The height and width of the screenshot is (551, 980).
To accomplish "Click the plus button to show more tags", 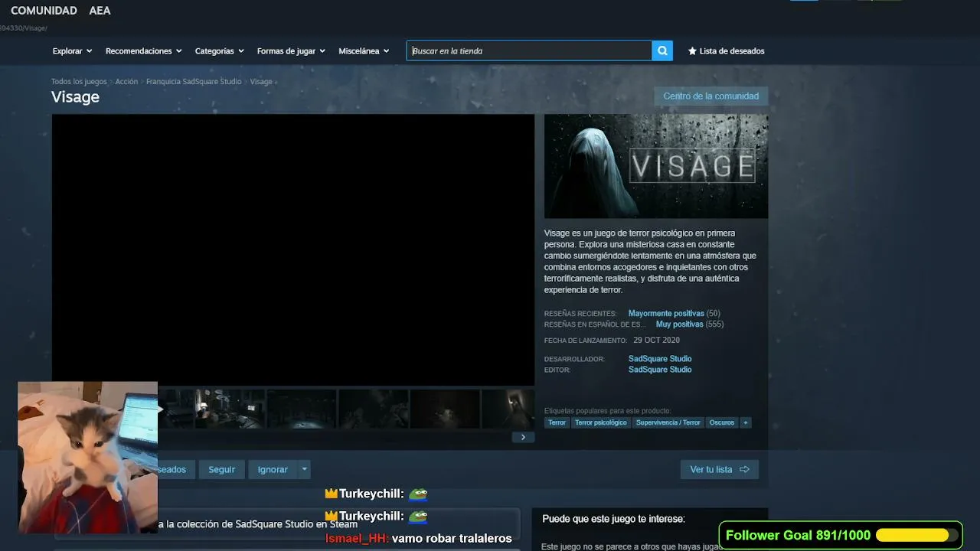I will (x=746, y=422).
